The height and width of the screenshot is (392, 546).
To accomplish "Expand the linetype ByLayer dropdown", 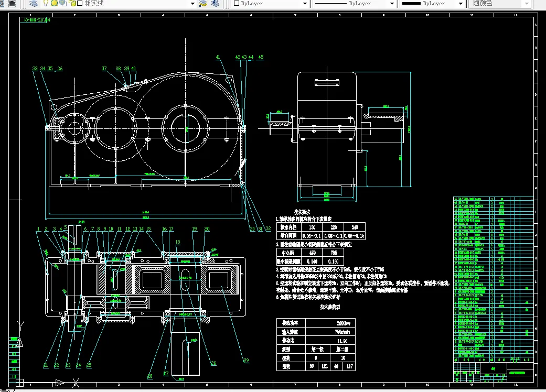I will coord(392,4).
